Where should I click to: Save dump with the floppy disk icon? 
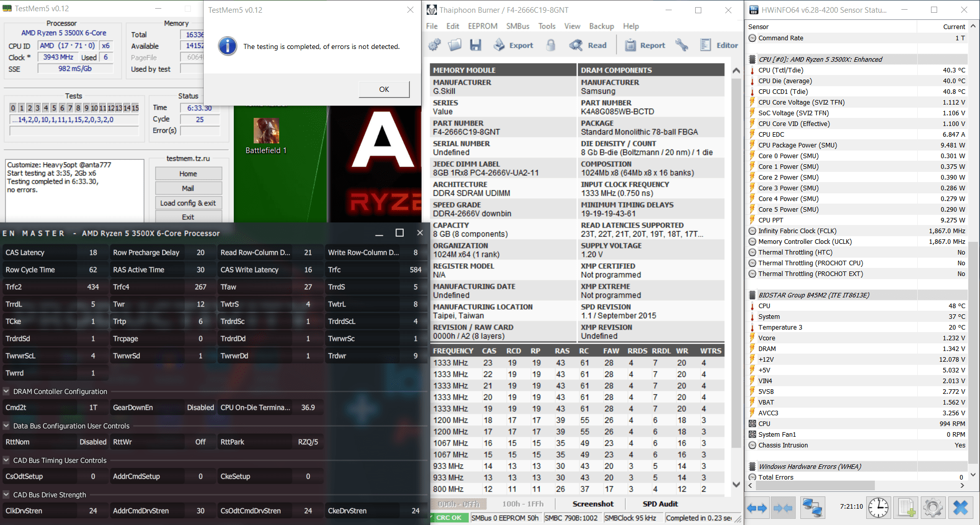[x=476, y=45]
